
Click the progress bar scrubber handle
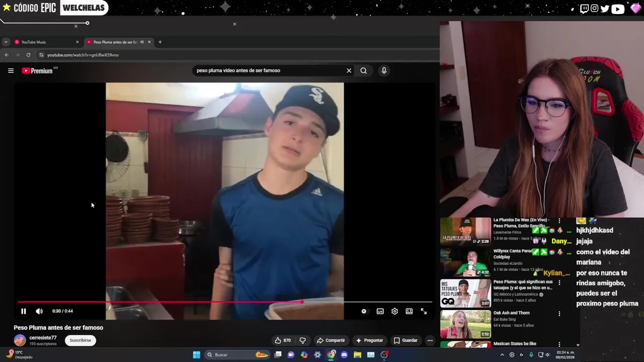[302, 302]
